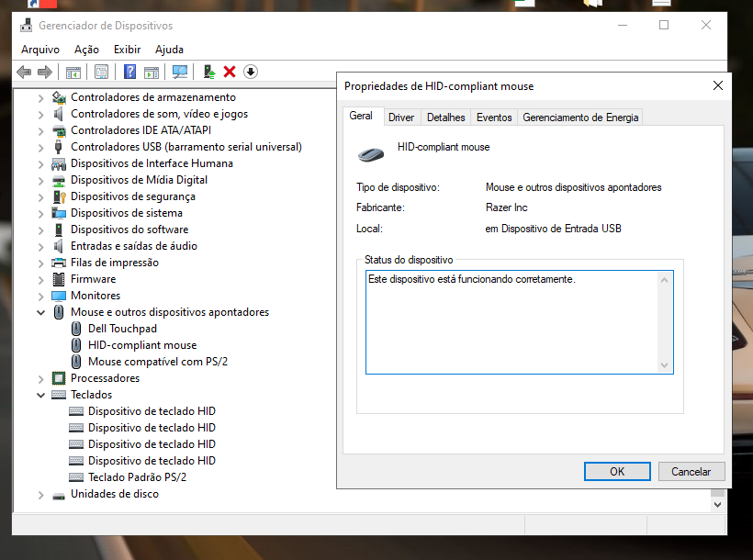Collapse the Teclados node
Screen dimensions: 753x560
[40, 396]
